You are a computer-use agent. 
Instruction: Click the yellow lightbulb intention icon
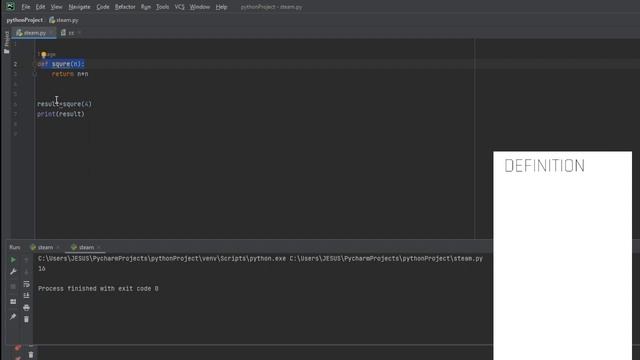pyautogui.click(x=44, y=55)
